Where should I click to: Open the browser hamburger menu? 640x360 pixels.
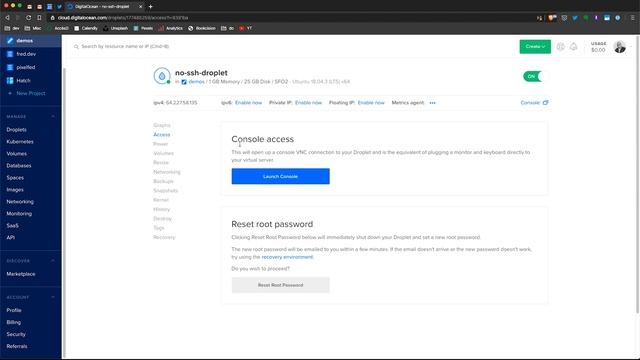633,18
